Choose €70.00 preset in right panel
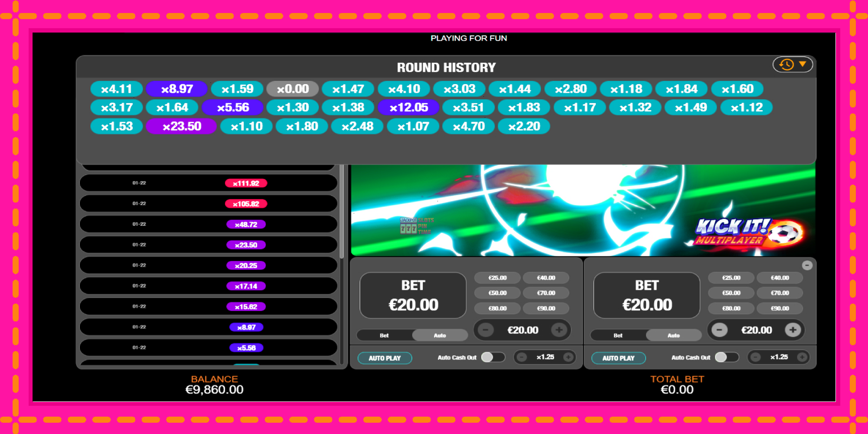This screenshot has width=868, height=434. click(x=780, y=293)
